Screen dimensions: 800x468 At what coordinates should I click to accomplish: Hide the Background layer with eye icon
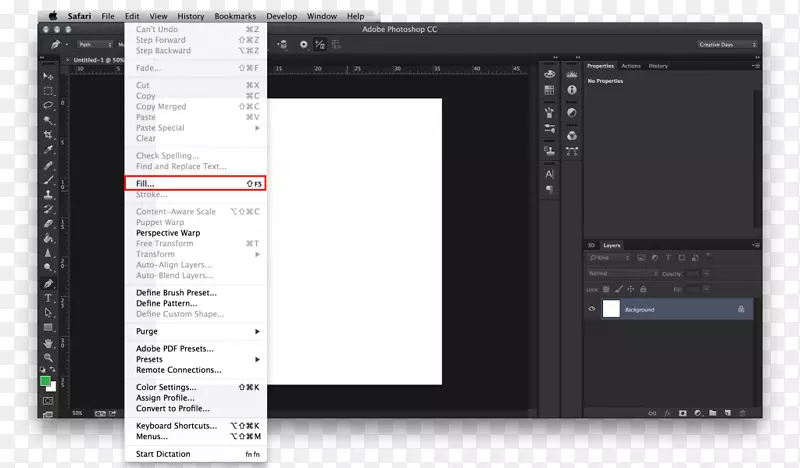[x=592, y=309]
